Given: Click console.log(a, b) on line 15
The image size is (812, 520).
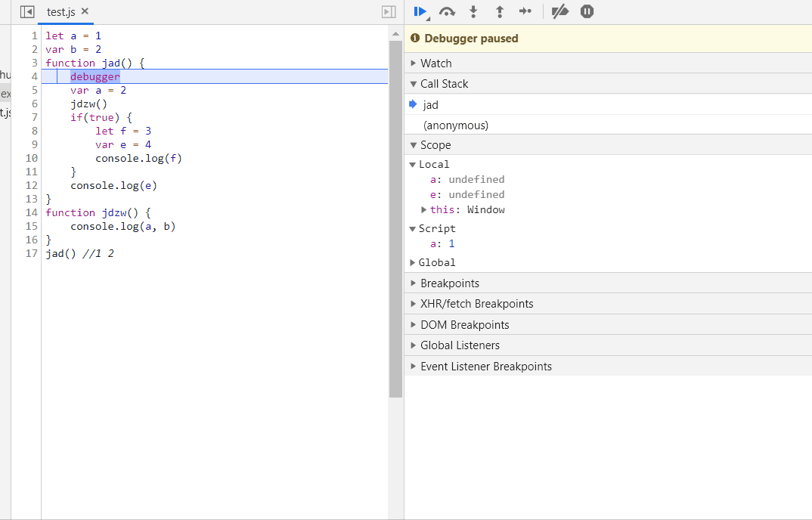Looking at the screenshot, I should (x=123, y=226).
